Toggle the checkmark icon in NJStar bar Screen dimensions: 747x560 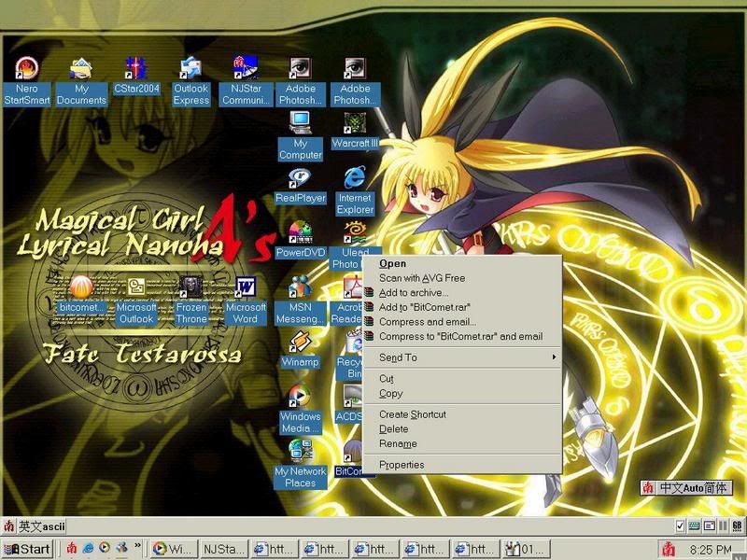(x=680, y=526)
